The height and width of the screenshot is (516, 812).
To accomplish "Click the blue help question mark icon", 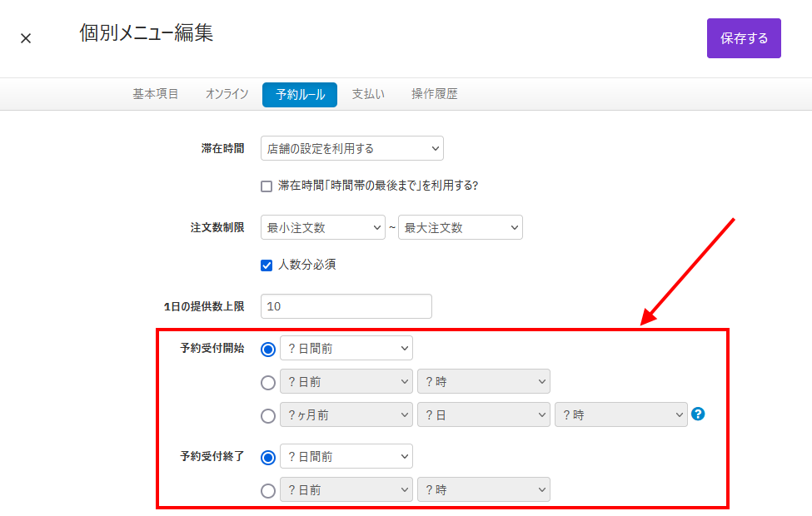I will (698, 414).
